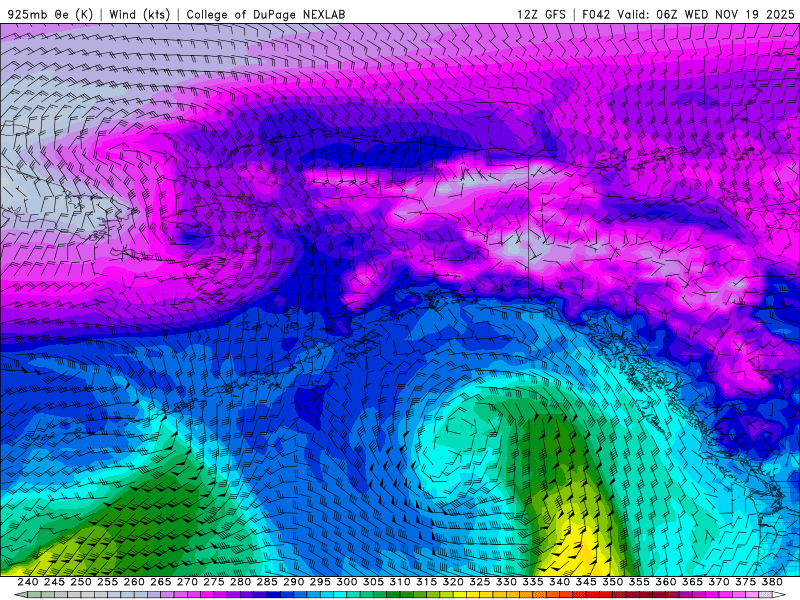
Task: Click the 360 value on the color scale
Action: click(x=666, y=582)
